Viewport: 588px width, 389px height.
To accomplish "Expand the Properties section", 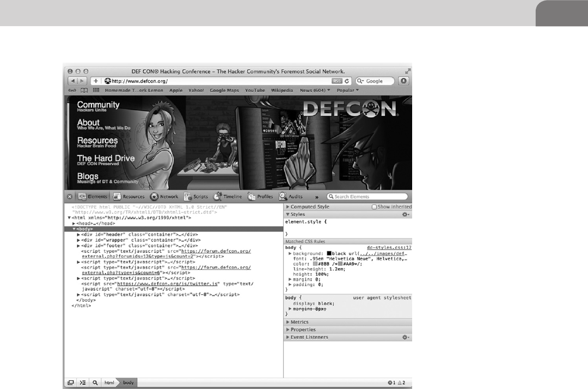I will tap(287, 330).
